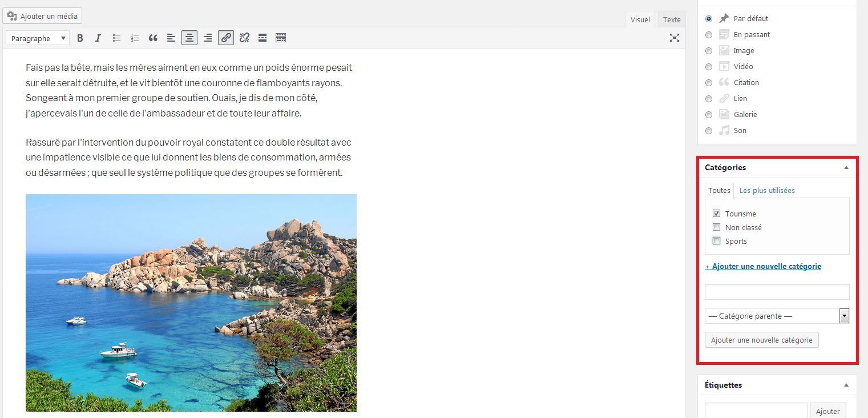
Task: Click the Ajouter tag button
Action: click(x=827, y=411)
